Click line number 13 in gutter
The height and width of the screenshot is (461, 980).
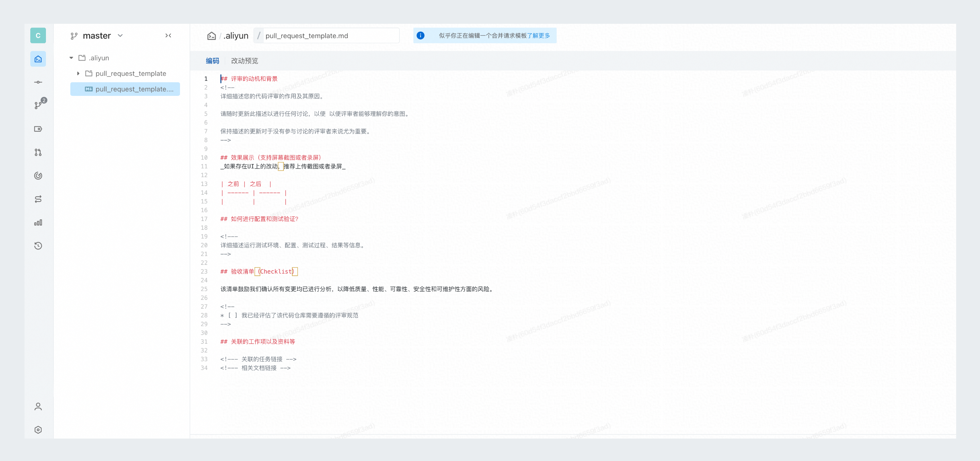204,184
